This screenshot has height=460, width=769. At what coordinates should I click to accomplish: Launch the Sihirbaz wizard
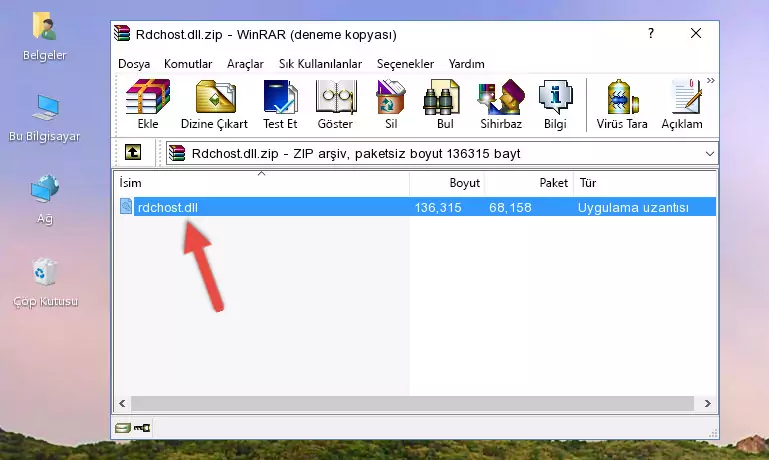tap(501, 104)
